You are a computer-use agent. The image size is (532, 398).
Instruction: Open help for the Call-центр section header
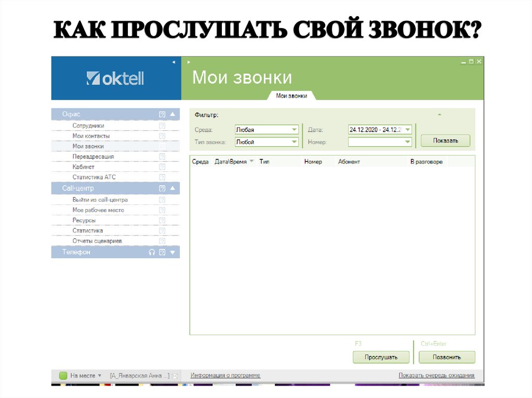(162, 188)
